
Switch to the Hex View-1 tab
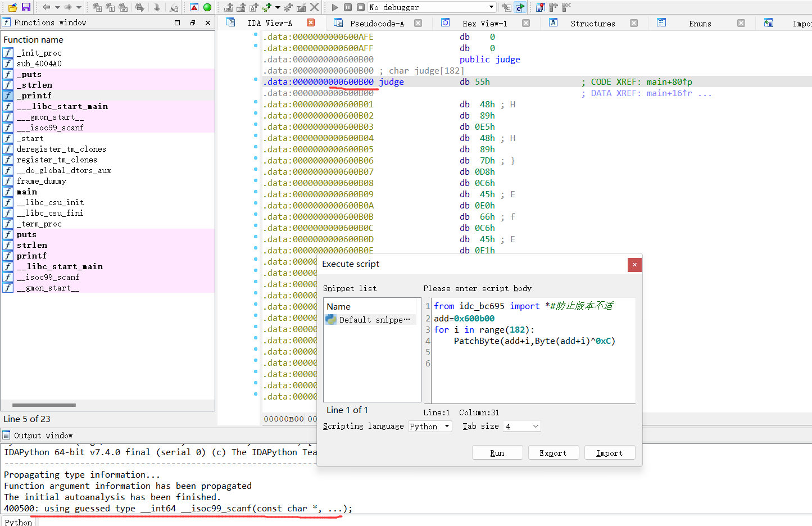tap(484, 23)
